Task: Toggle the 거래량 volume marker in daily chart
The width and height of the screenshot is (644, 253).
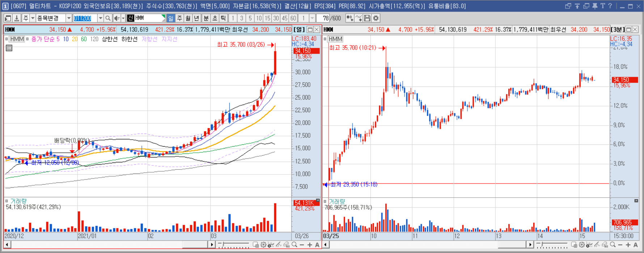Action: (7, 201)
